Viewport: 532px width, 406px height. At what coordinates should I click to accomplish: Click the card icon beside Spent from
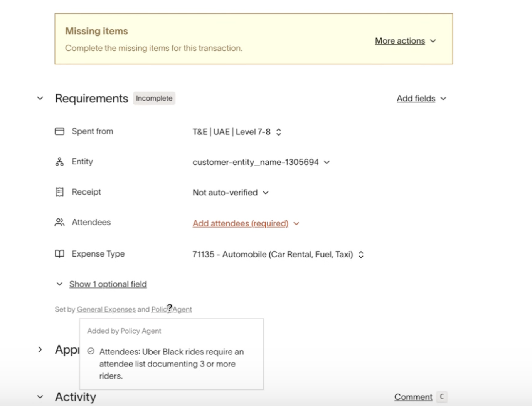click(59, 131)
